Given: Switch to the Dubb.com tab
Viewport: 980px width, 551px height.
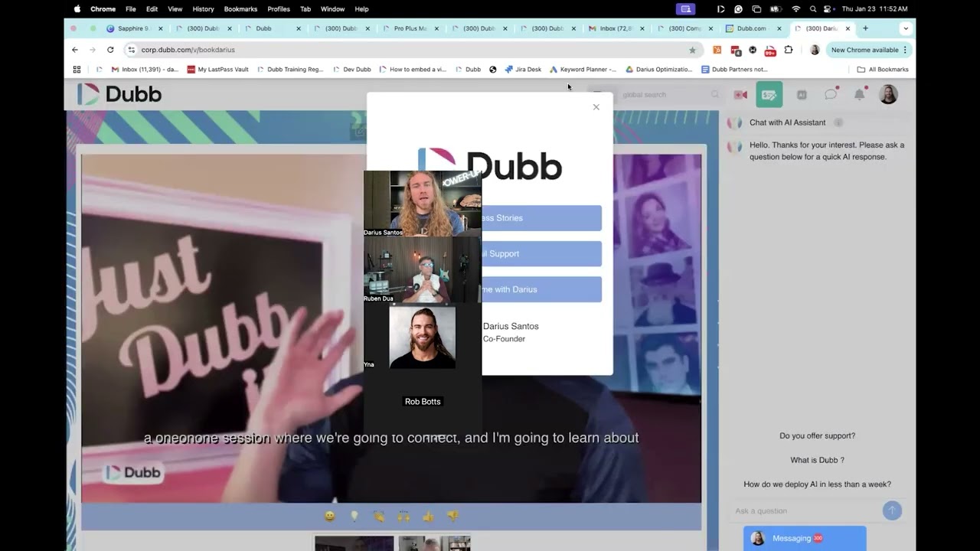Looking at the screenshot, I should 753,28.
